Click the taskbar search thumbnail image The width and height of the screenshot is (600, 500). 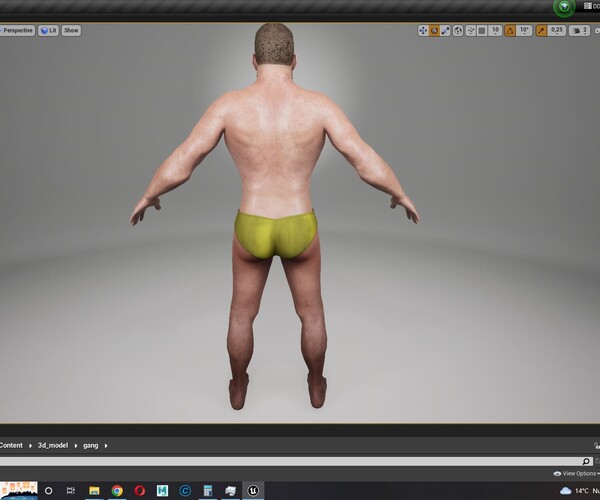pos(19,491)
